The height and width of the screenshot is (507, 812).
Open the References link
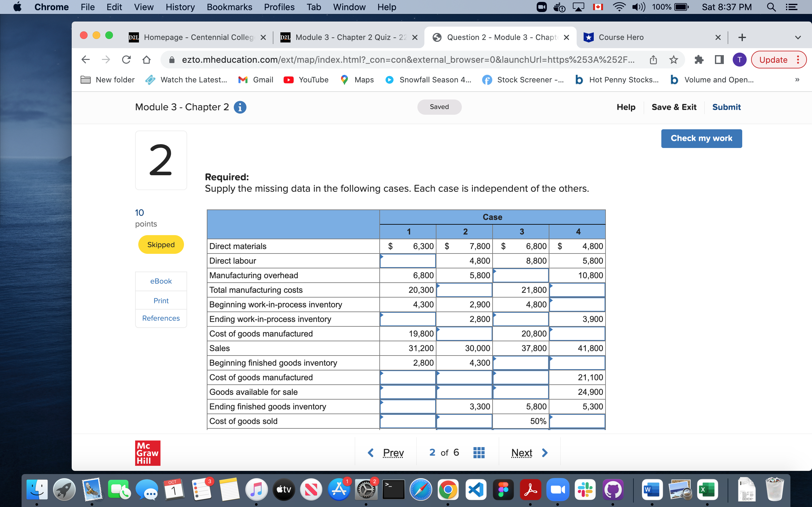coord(161,318)
